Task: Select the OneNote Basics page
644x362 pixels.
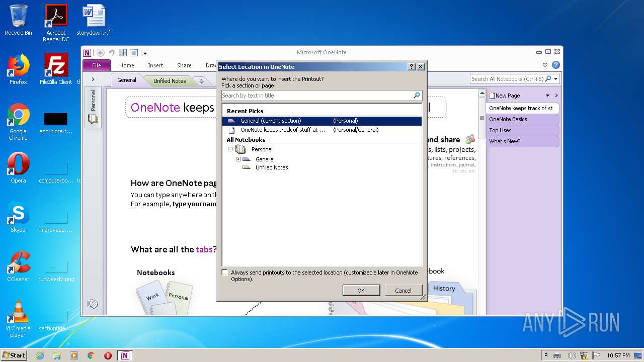Action: (x=522, y=119)
